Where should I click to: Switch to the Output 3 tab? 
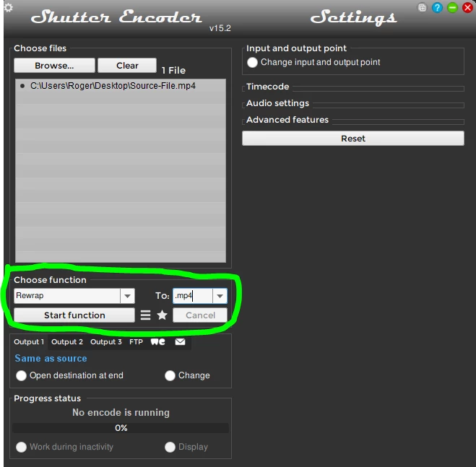[x=106, y=342]
